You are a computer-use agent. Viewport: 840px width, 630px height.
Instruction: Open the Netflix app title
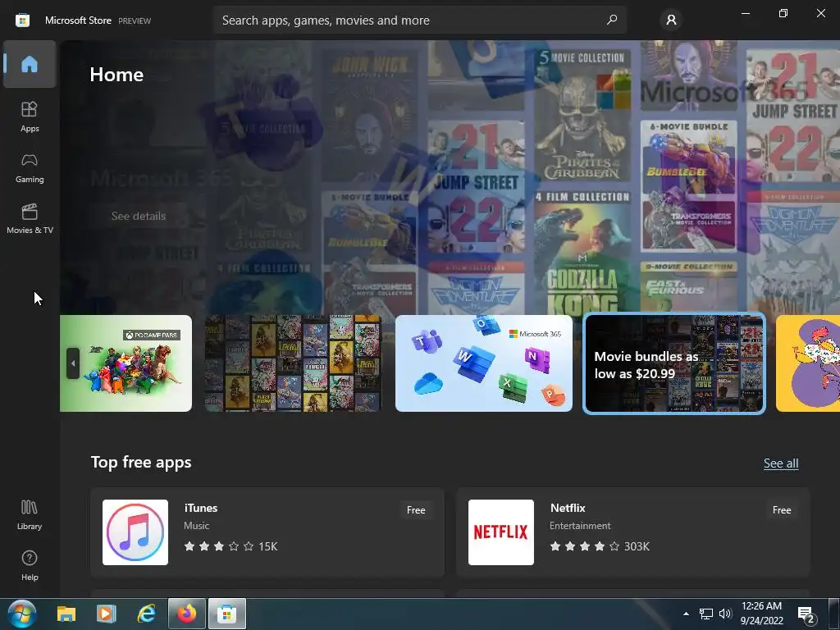tap(568, 508)
